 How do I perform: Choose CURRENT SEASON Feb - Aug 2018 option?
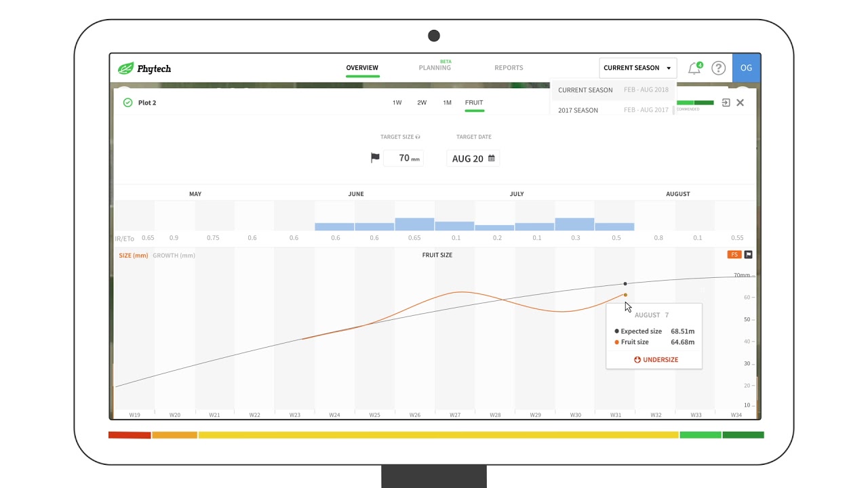tap(613, 89)
